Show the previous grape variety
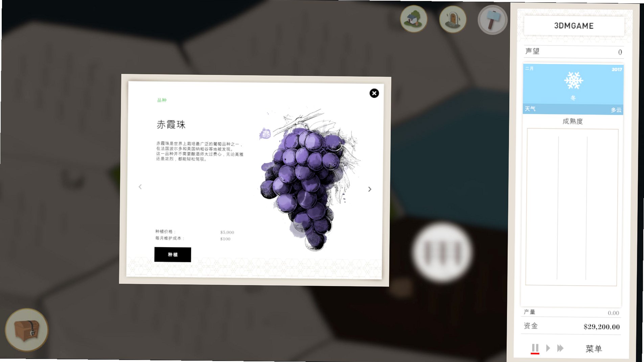This screenshot has height=362, width=644. tap(140, 187)
